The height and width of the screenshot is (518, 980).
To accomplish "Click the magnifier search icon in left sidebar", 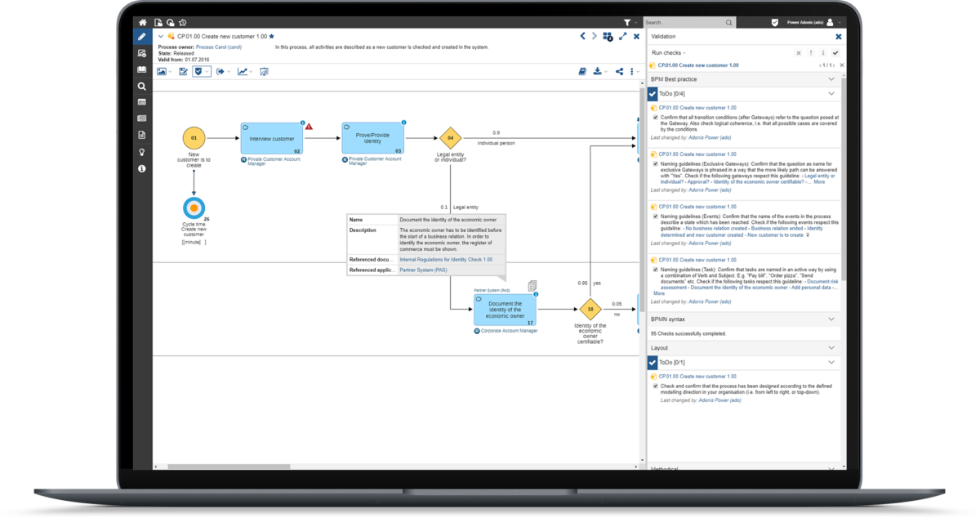I will coord(142,84).
